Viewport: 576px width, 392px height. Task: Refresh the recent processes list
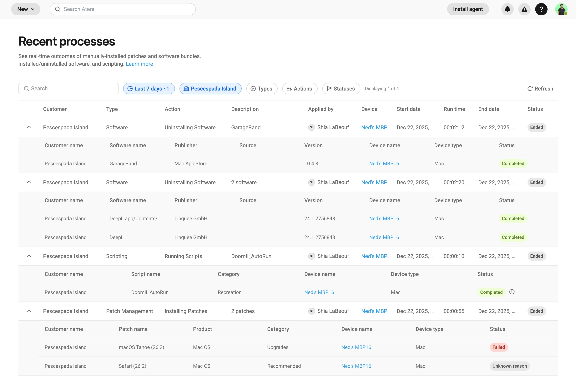(x=540, y=89)
